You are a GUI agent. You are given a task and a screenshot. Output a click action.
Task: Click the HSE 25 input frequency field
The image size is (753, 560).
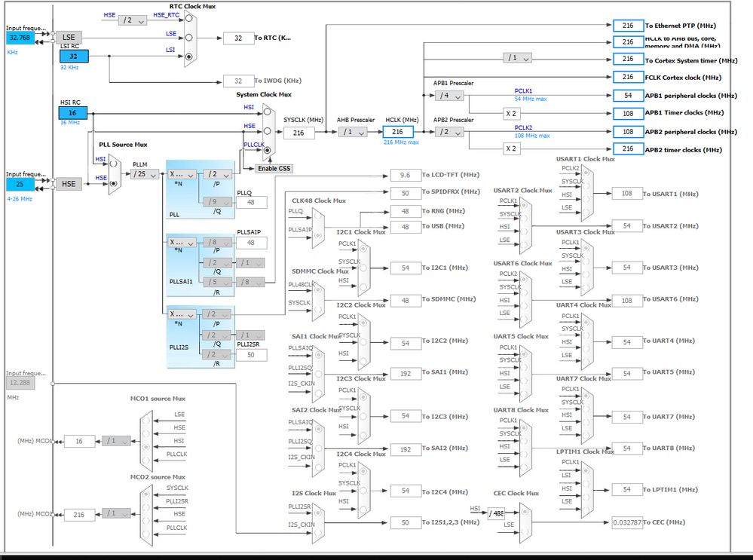(20, 184)
